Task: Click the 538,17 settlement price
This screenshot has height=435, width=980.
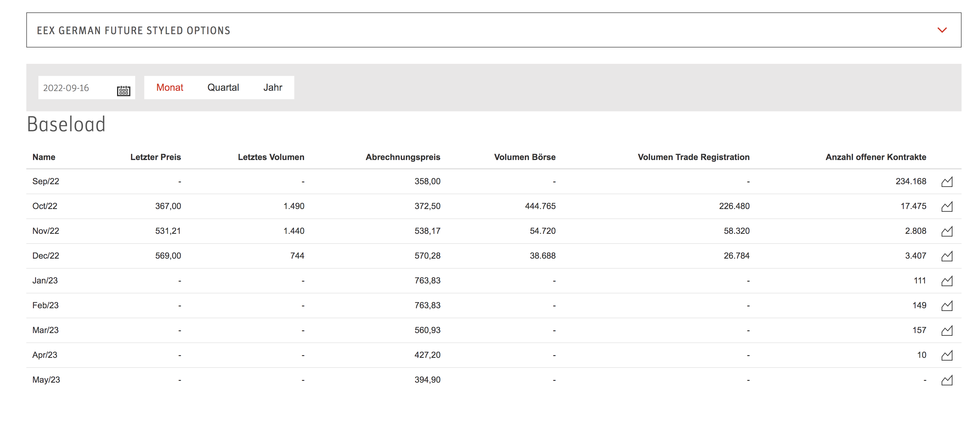Action: [427, 231]
